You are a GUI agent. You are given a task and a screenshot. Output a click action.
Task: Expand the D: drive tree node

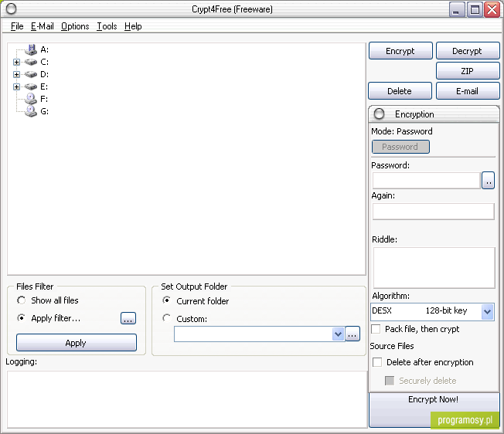coord(17,74)
